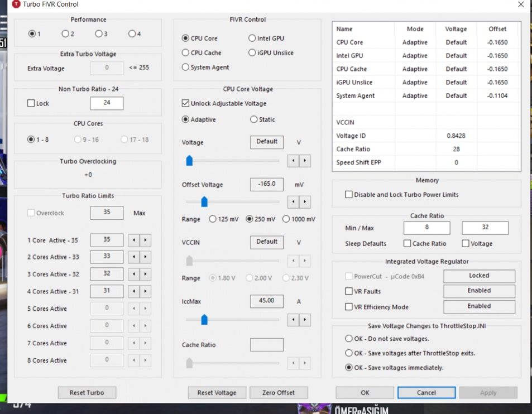Toggle VR Faults checkbox
The width and height of the screenshot is (532, 414).
pos(348,291)
